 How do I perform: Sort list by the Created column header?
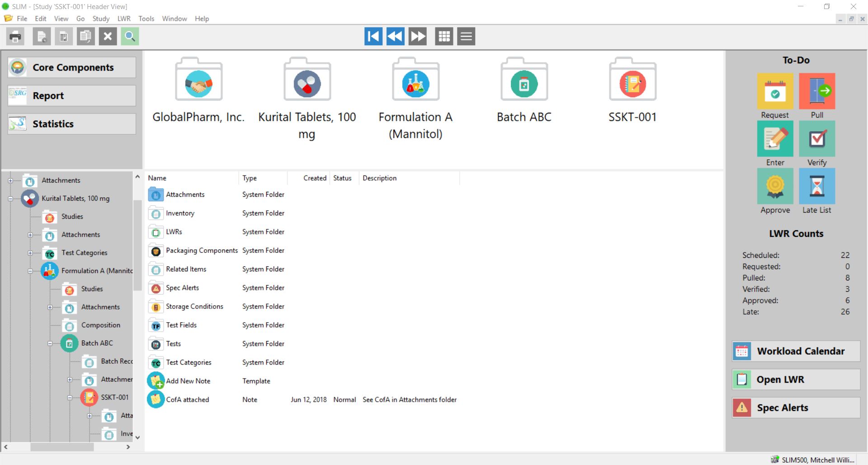(x=308, y=178)
